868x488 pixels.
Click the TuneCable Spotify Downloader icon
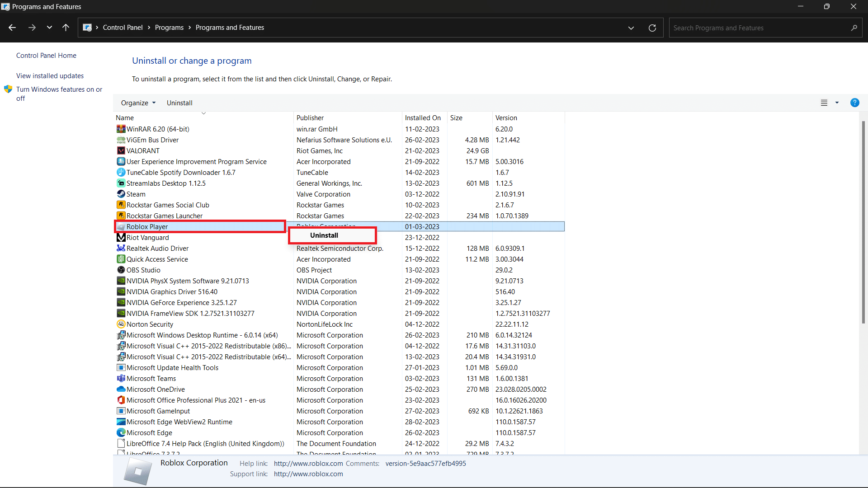(121, 173)
